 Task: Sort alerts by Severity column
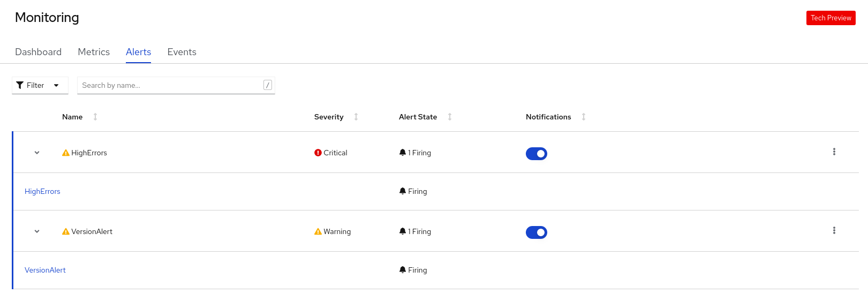tap(356, 117)
